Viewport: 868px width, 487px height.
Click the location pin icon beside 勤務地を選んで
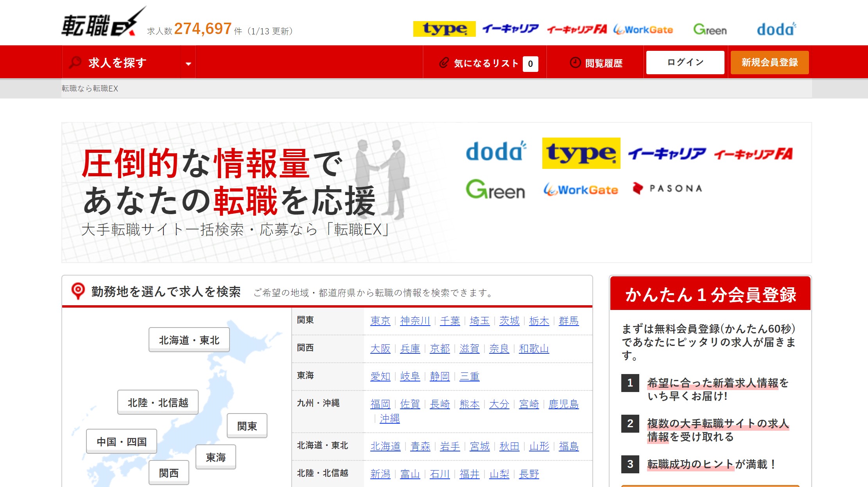pos(78,291)
